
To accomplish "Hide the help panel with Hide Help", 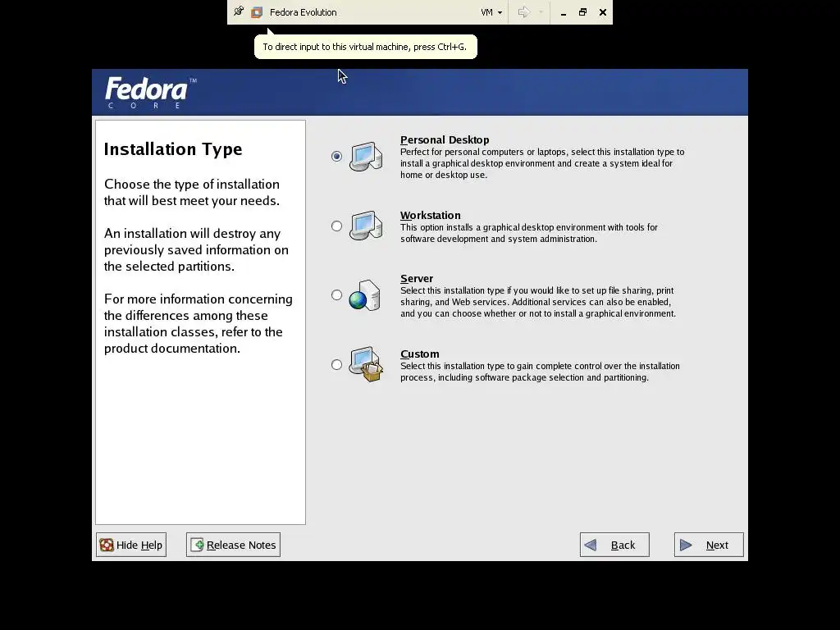I will click(x=131, y=545).
